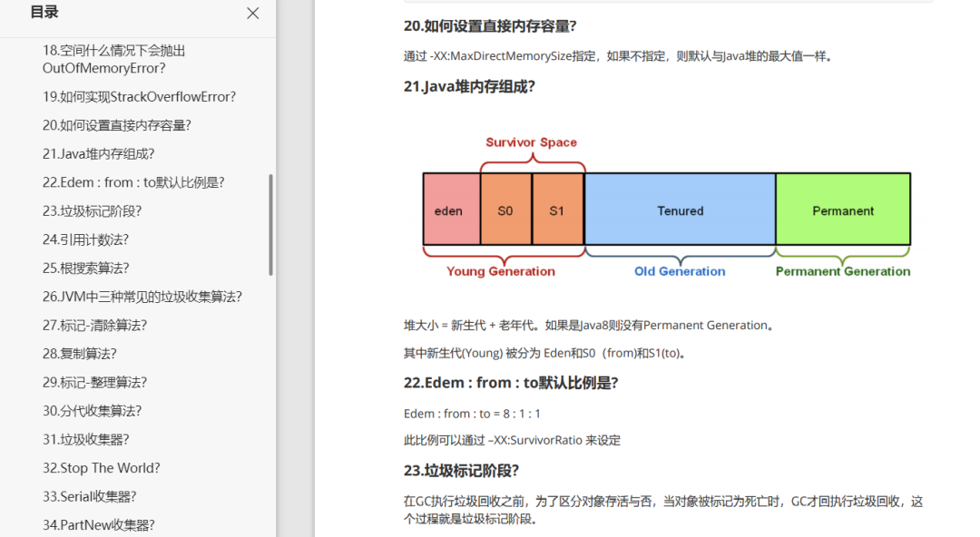Click the eden block in the diagram
The image size is (980, 537).
click(x=452, y=210)
